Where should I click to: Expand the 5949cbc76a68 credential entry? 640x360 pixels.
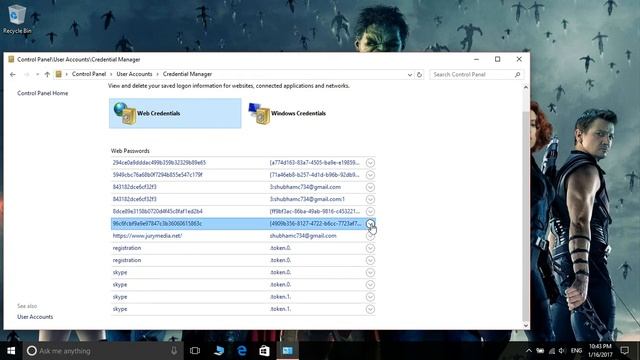370,175
